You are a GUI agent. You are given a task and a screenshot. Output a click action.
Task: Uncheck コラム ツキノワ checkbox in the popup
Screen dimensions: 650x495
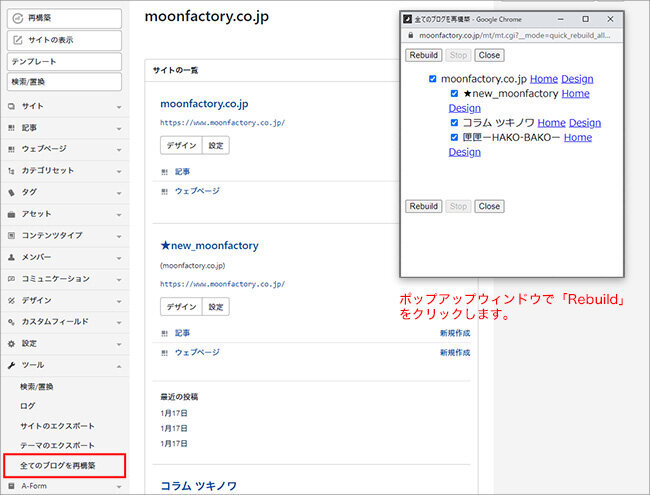(x=454, y=123)
